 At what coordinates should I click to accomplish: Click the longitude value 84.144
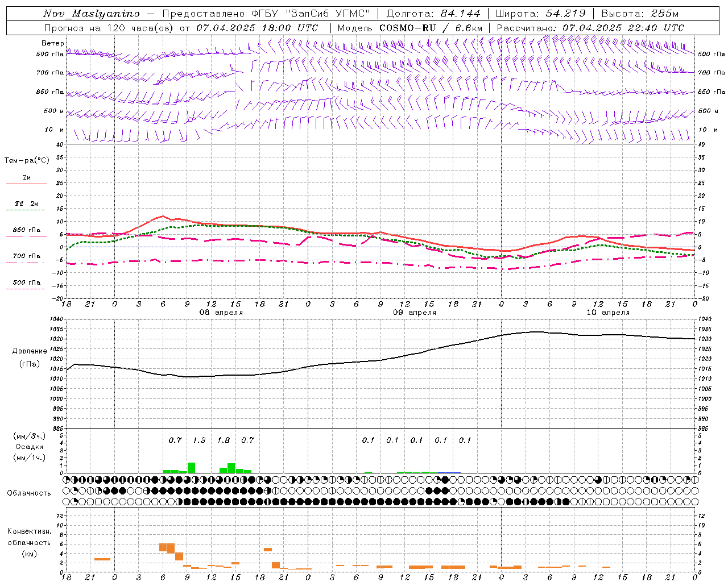click(460, 14)
